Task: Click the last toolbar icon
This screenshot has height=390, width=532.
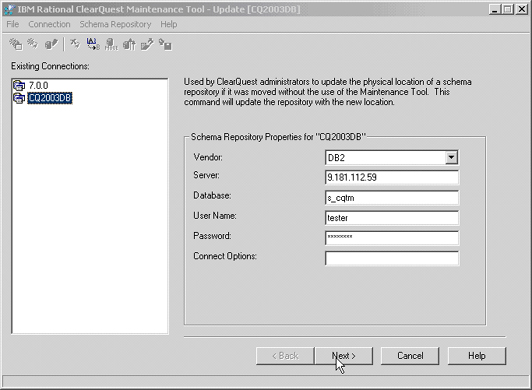Action: pyautogui.click(x=166, y=44)
